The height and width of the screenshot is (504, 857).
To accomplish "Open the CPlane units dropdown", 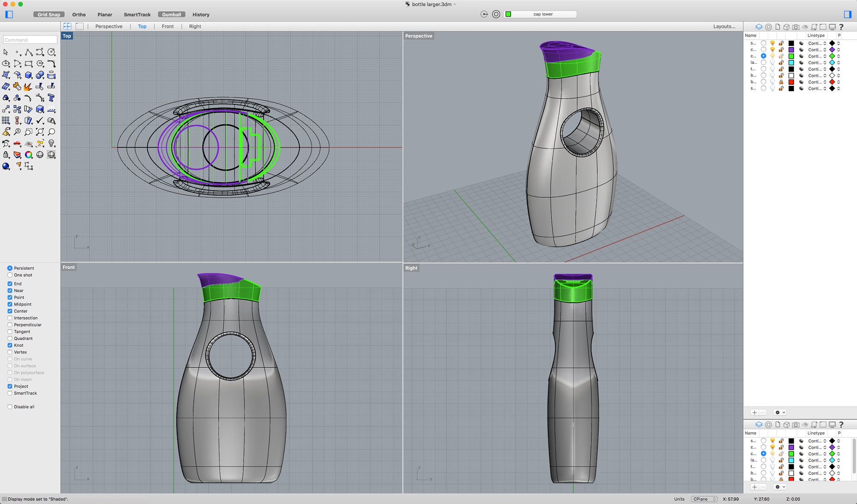I will point(704,499).
